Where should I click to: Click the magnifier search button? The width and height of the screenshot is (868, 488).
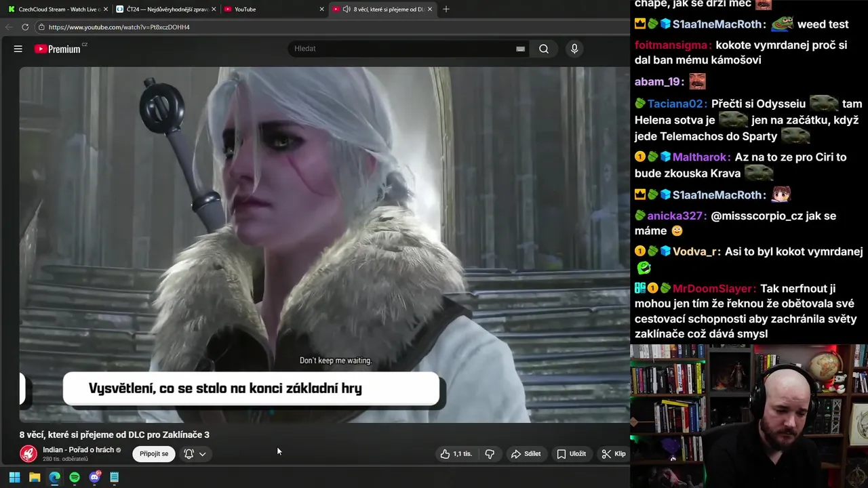pos(544,49)
